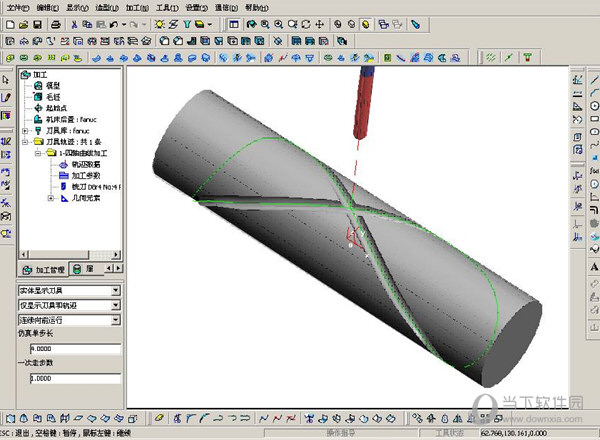Image resolution: width=600 pixels, height=440 pixels.
Task: Click the red-green tool simulation icon
Action: click(x=528, y=58)
